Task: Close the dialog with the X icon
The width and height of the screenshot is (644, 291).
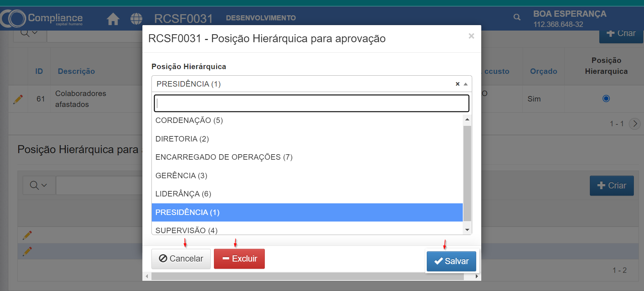Action: click(x=471, y=36)
